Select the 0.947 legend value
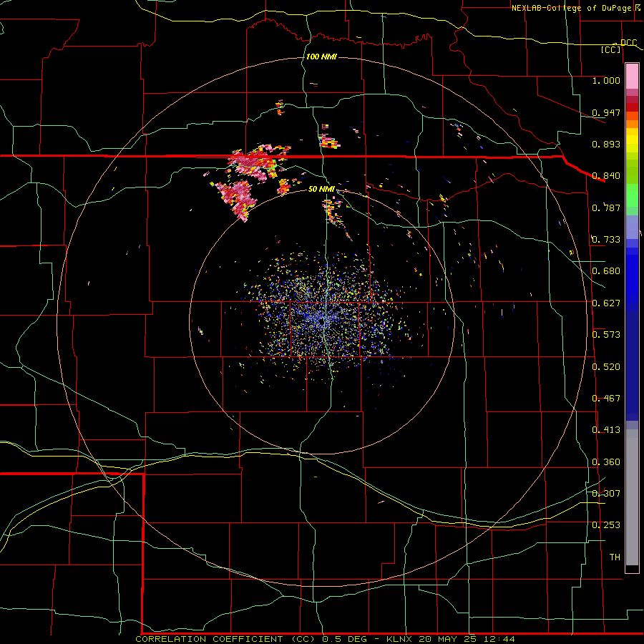 [x=606, y=112]
